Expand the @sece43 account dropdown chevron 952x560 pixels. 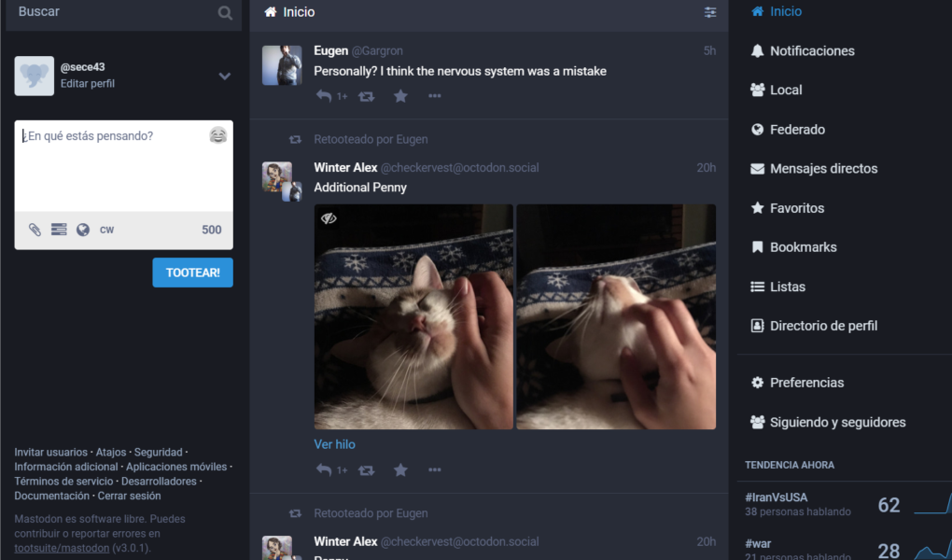click(225, 76)
